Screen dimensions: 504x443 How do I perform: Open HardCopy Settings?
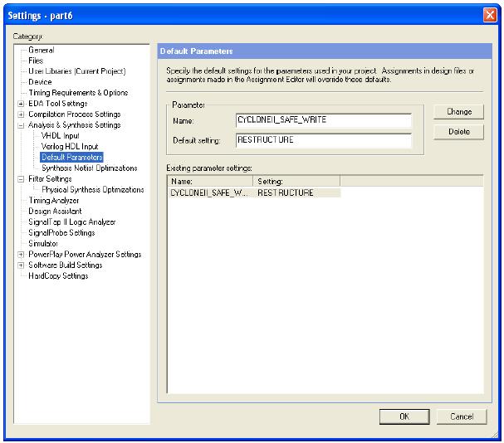pos(58,276)
